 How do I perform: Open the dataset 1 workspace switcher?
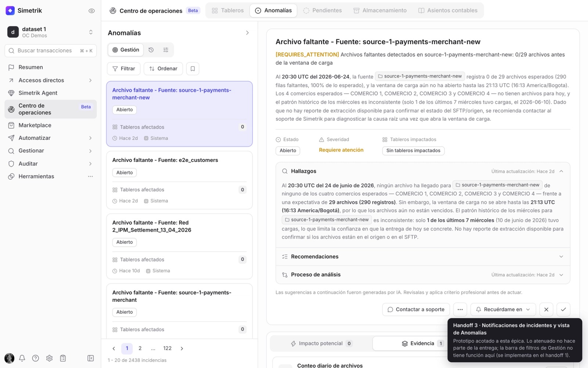point(51,32)
